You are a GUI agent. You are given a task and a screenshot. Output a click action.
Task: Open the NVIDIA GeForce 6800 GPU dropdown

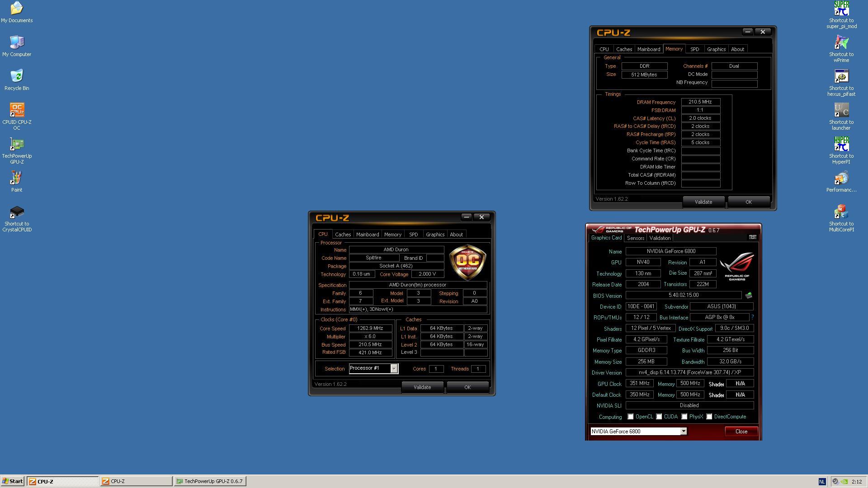(684, 431)
